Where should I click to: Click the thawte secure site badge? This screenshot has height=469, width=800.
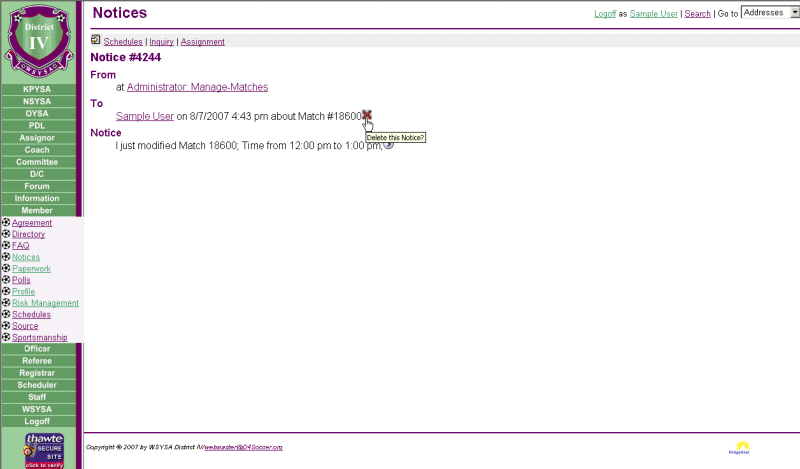[43, 449]
